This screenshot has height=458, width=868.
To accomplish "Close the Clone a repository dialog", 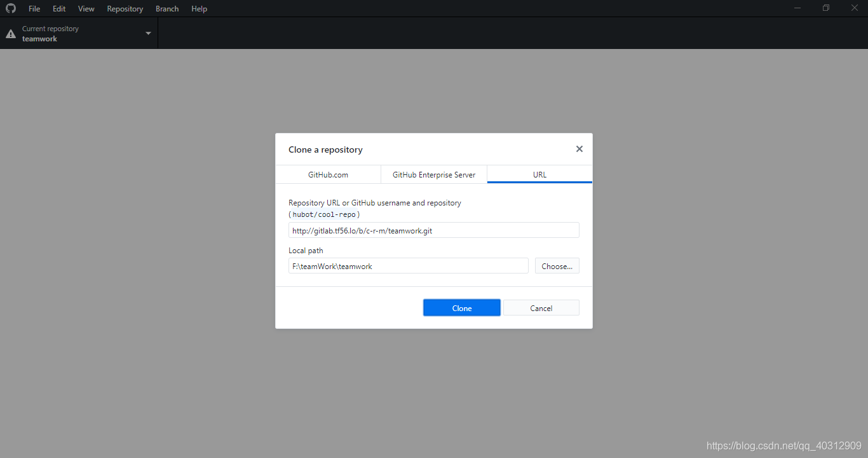I will pos(579,149).
